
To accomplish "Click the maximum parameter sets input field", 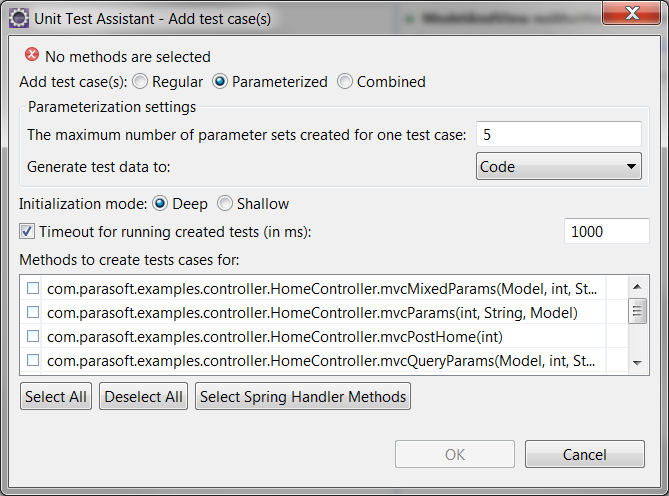I will coord(559,134).
